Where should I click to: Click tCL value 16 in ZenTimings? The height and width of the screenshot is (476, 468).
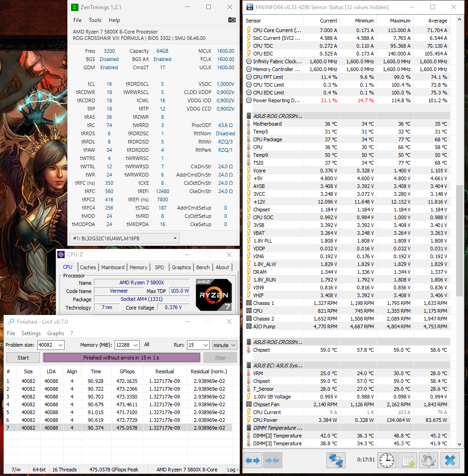(x=109, y=84)
